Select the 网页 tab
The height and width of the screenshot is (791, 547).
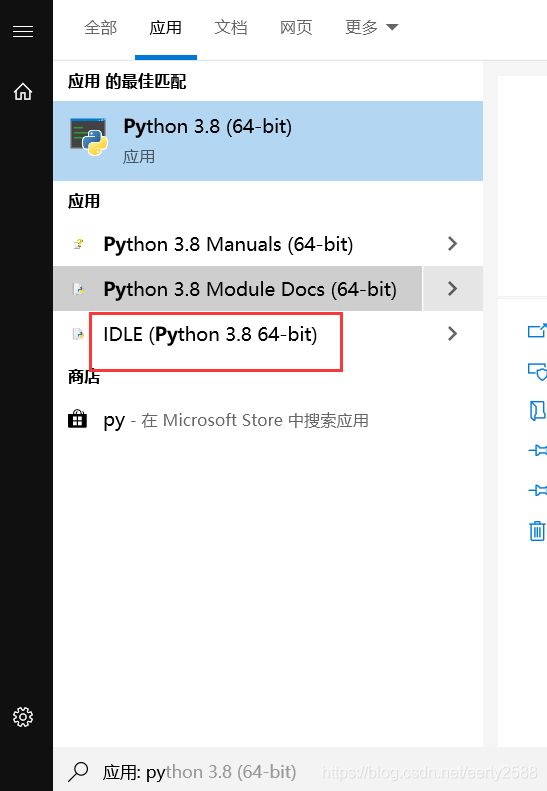pos(296,27)
